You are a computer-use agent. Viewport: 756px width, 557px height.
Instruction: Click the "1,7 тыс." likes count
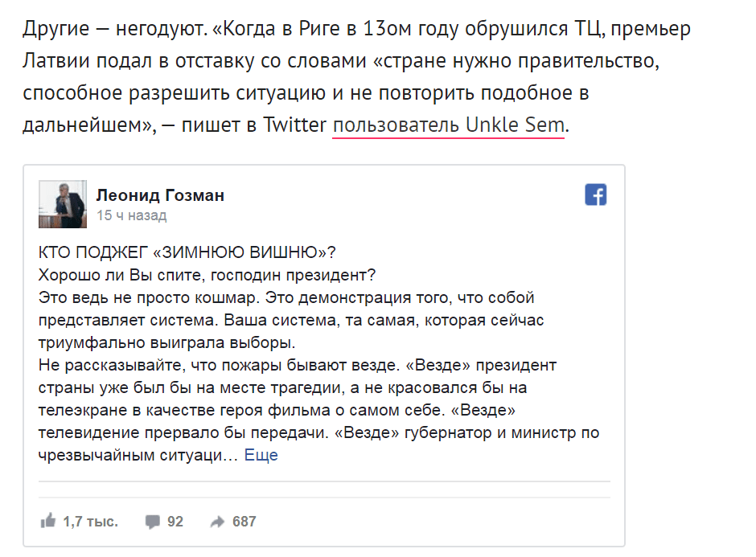point(90,522)
